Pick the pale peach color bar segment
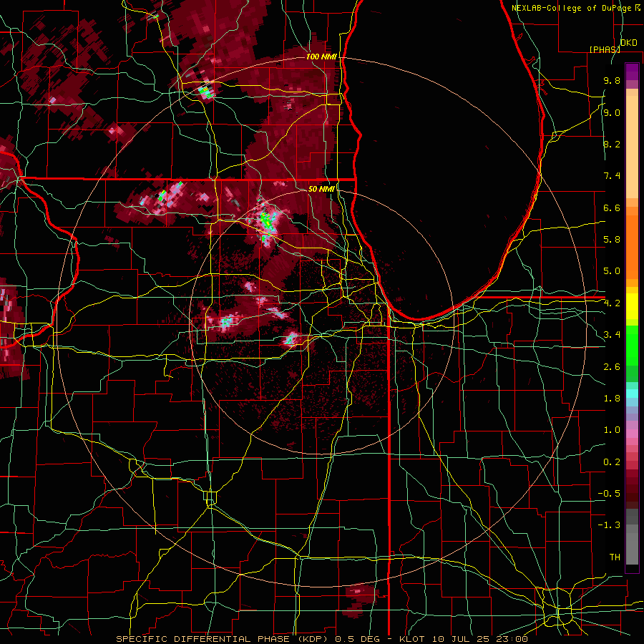Viewport: 644px width, 644px height. point(632,148)
